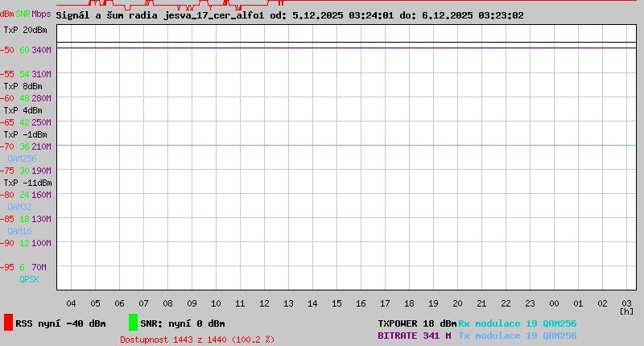Screen dimensions: 644x346
Task: Click the 00 hour mark on time axis
Action: click(x=555, y=303)
